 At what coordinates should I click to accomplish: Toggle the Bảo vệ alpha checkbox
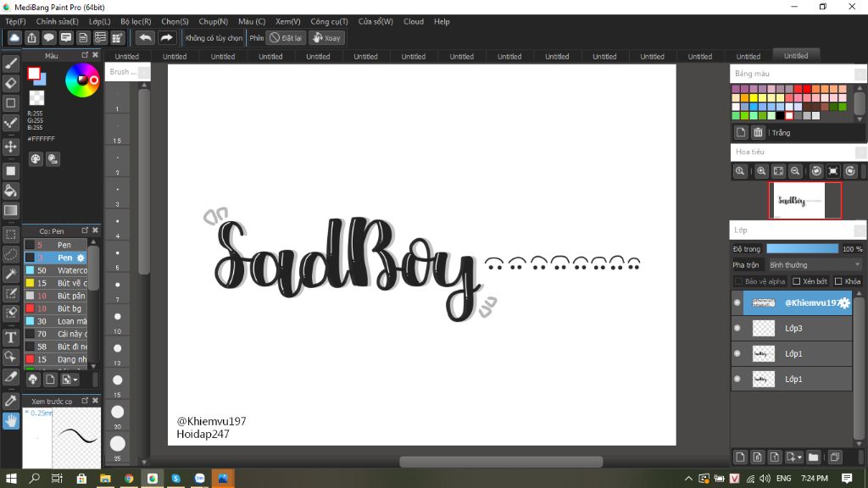738,281
